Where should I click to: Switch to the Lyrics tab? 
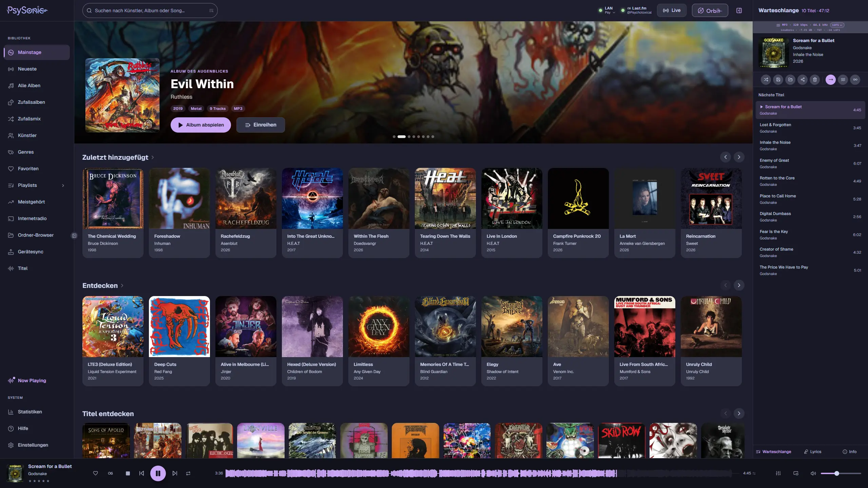tap(813, 452)
